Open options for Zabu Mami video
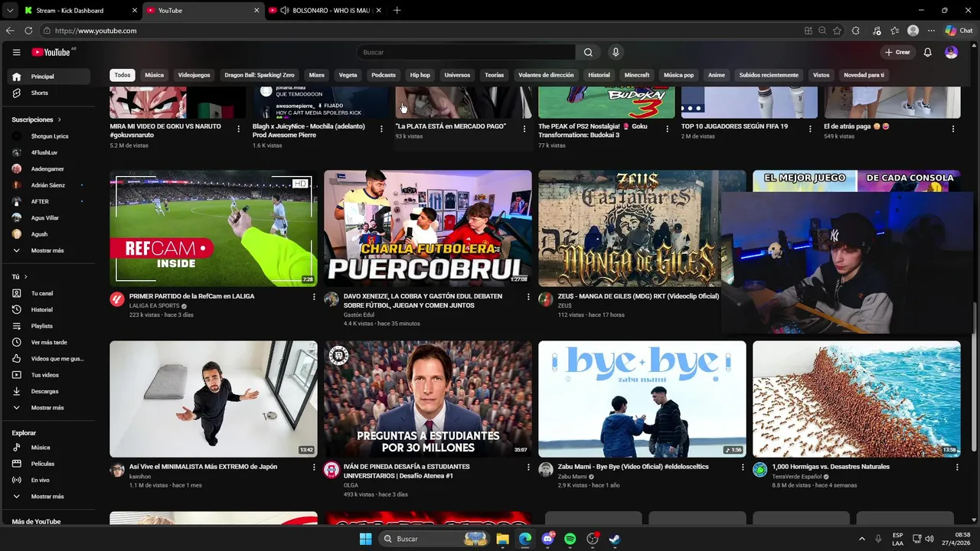 743,468
